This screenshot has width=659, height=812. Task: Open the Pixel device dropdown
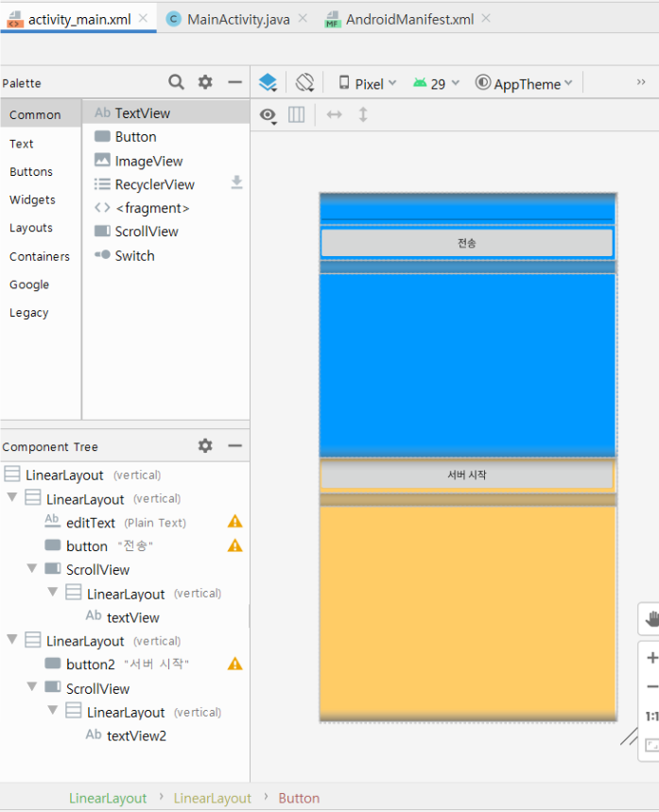(368, 83)
